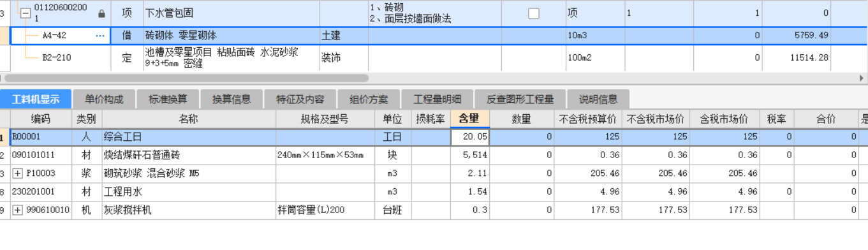
Task: Select the 090101011 material code cell
Action: coord(41,155)
